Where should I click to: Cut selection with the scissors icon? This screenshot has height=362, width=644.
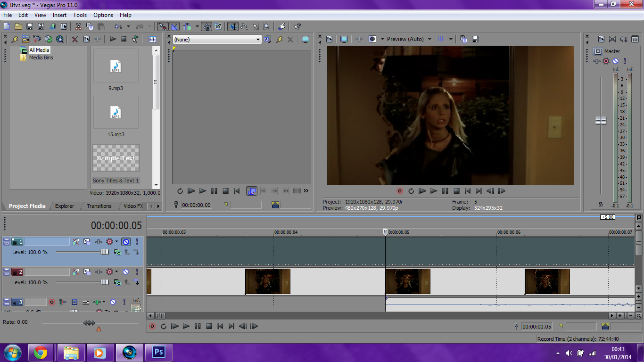coord(78,26)
